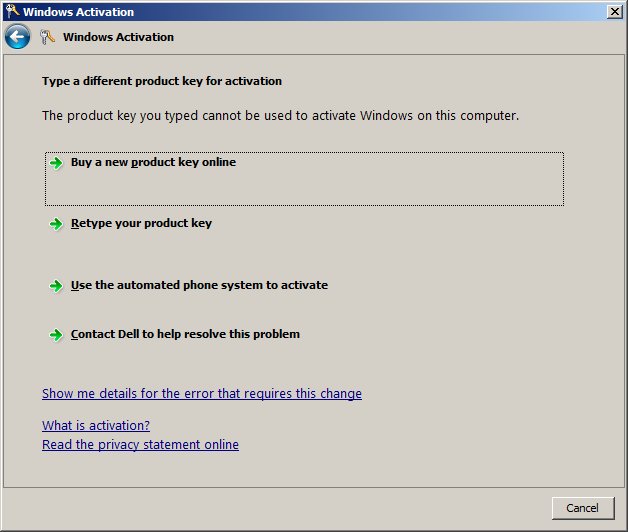Click the keys icon beside the Windows Activation header

(48, 37)
